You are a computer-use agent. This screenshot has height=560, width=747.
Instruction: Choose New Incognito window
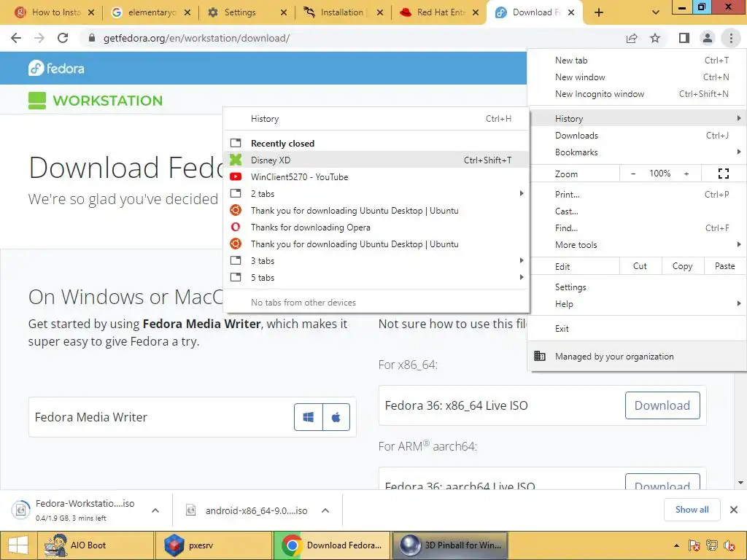[x=637, y=94]
